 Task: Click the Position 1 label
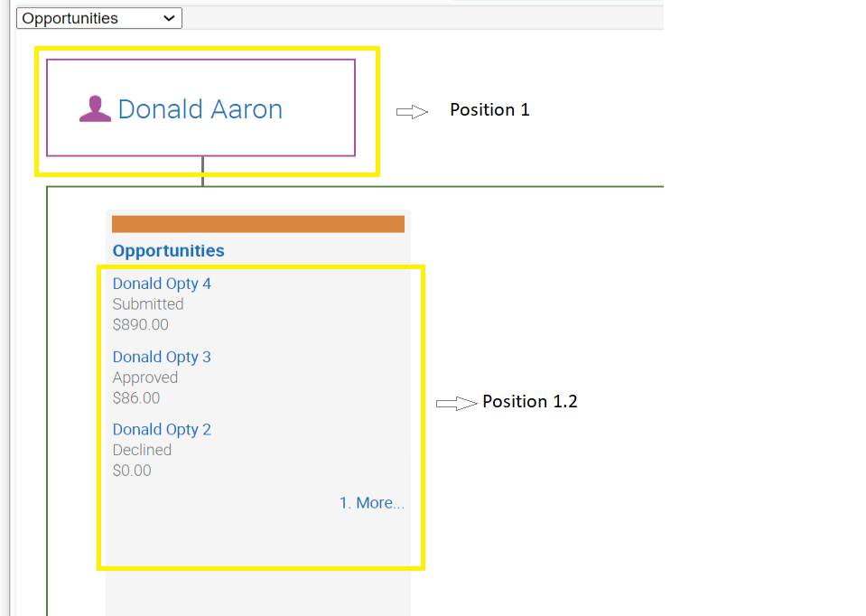pos(489,109)
